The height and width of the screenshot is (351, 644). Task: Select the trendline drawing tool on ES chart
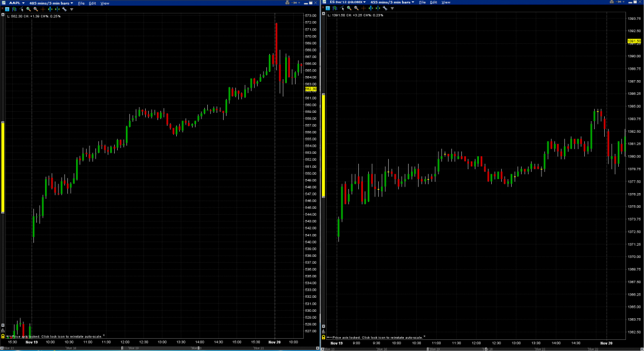pos(342,8)
